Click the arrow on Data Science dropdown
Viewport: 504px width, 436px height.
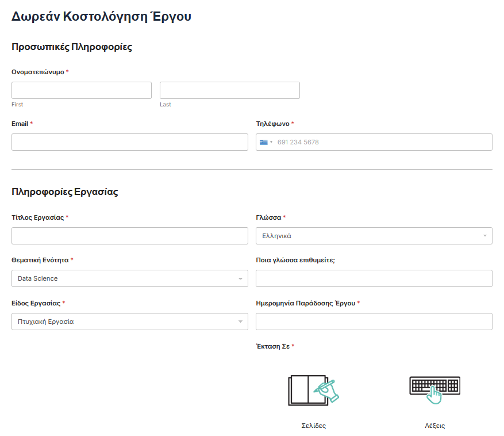(240, 279)
